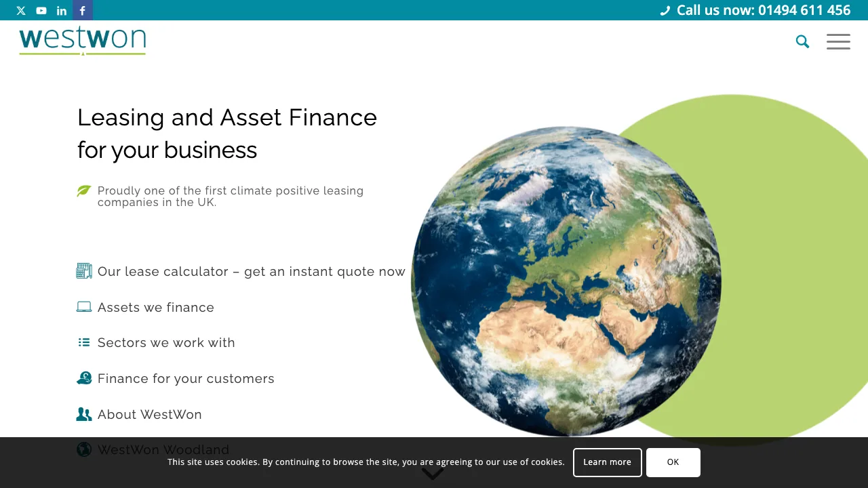
Task: Click the Facebook icon in top bar
Action: (x=83, y=10)
